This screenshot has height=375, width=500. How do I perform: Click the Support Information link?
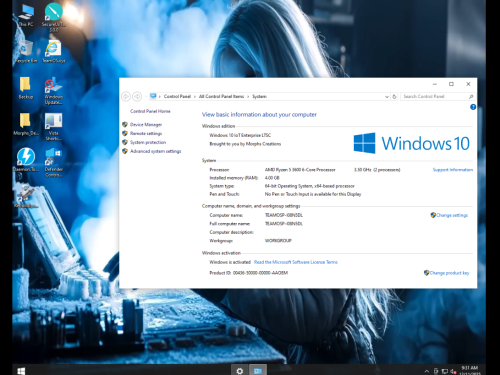(x=453, y=170)
